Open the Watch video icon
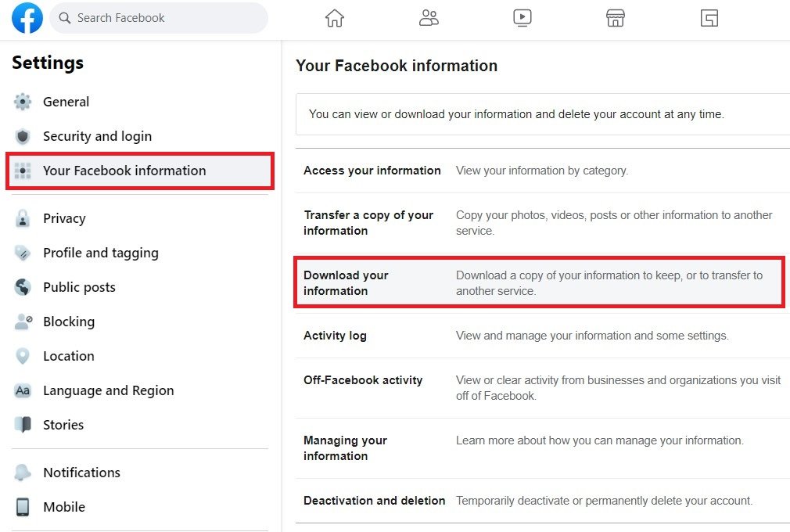Screen dimensions: 790x532 [x=522, y=18]
